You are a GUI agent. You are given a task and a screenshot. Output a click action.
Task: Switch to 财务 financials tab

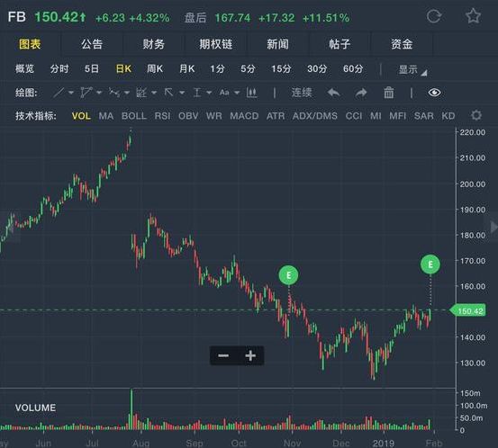tap(154, 44)
